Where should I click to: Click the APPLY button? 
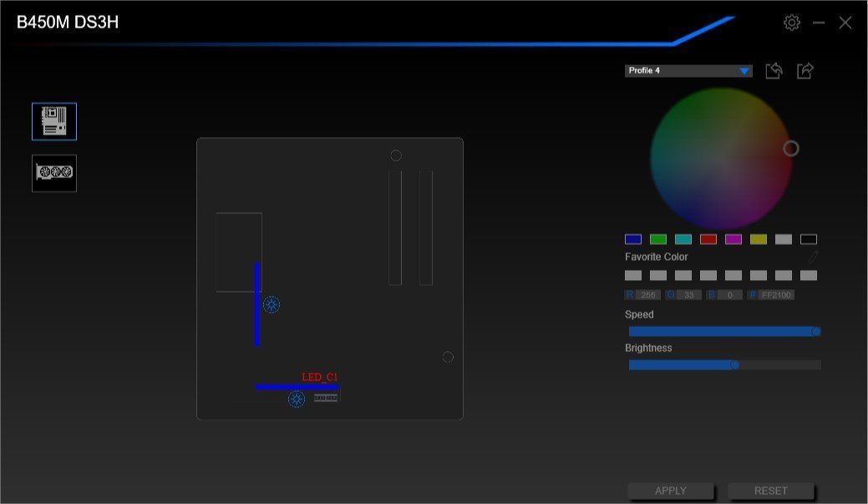click(670, 491)
